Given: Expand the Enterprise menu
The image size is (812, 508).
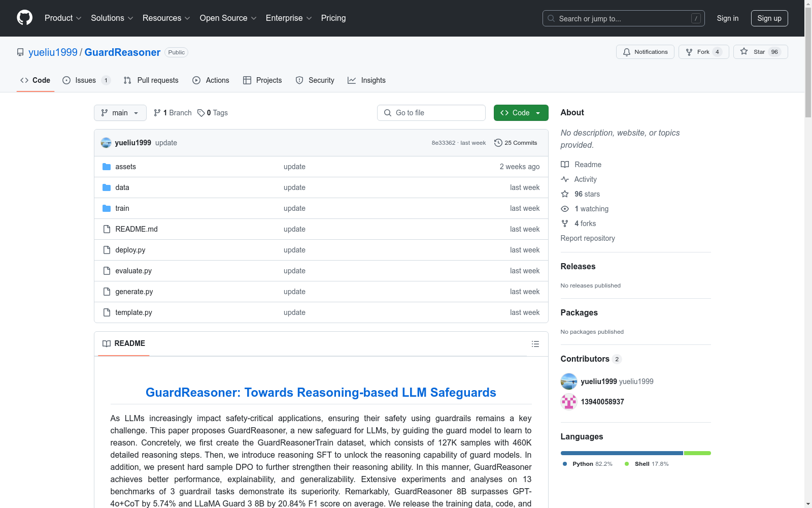Looking at the screenshot, I should click(289, 18).
